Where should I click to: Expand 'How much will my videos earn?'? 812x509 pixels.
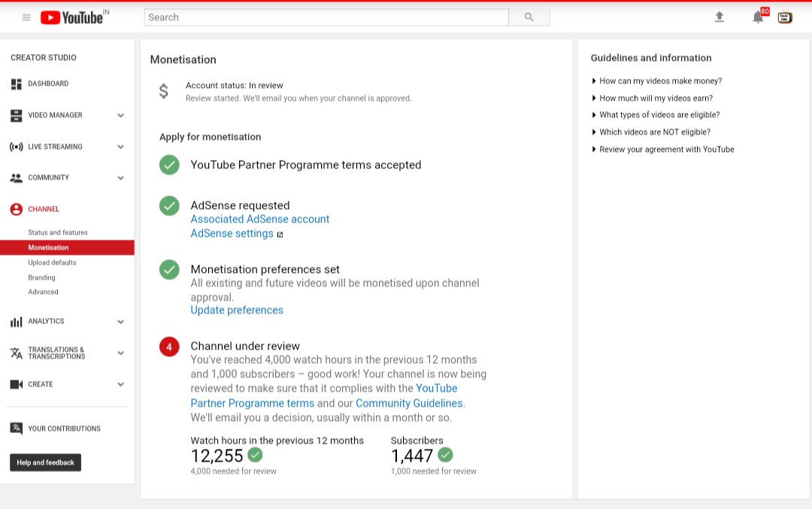652,98
